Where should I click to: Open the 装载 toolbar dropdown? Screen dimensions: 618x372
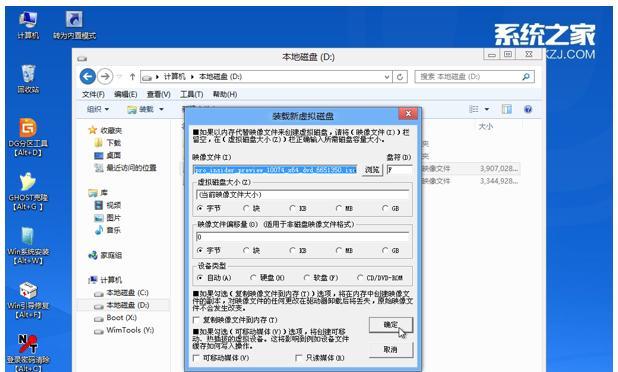[146, 109]
